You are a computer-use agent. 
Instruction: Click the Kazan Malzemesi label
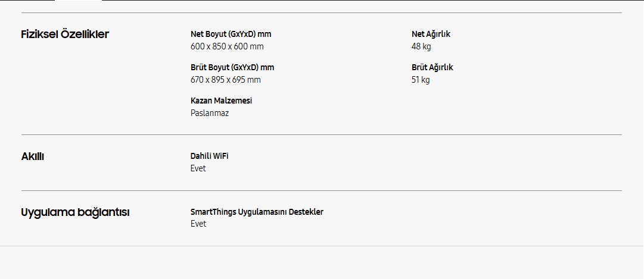(221, 101)
